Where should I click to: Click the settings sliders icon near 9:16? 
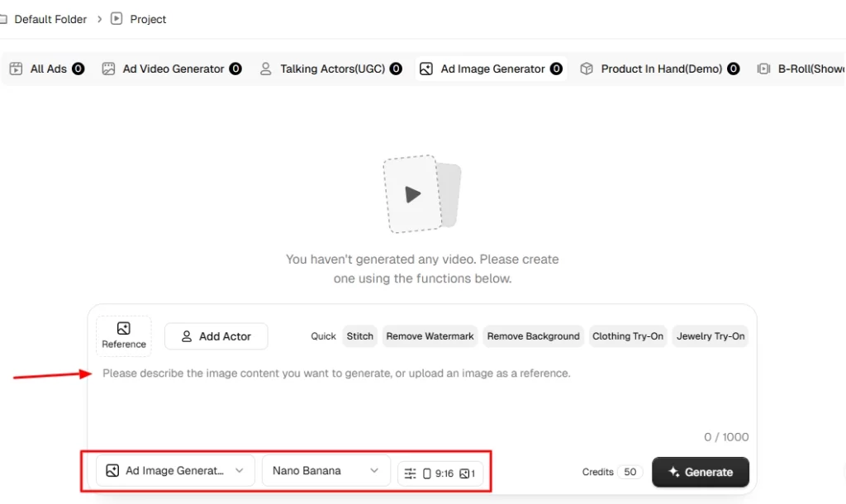pyautogui.click(x=410, y=473)
